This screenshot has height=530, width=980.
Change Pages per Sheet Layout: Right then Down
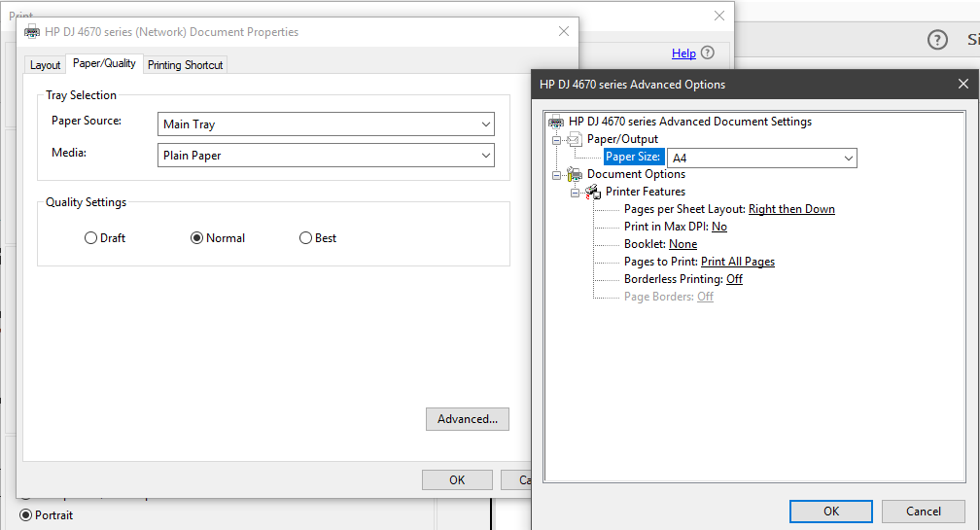click(791, 209)
